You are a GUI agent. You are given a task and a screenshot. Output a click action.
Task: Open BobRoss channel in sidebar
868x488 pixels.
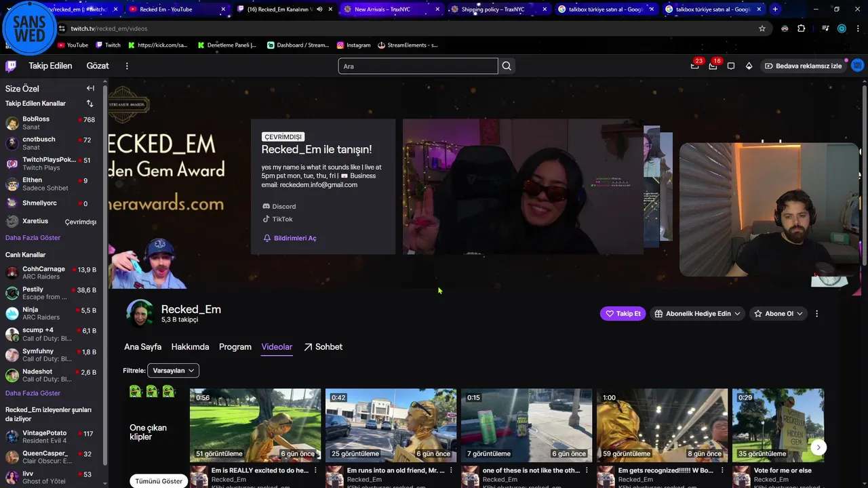[x=51, y=123]
